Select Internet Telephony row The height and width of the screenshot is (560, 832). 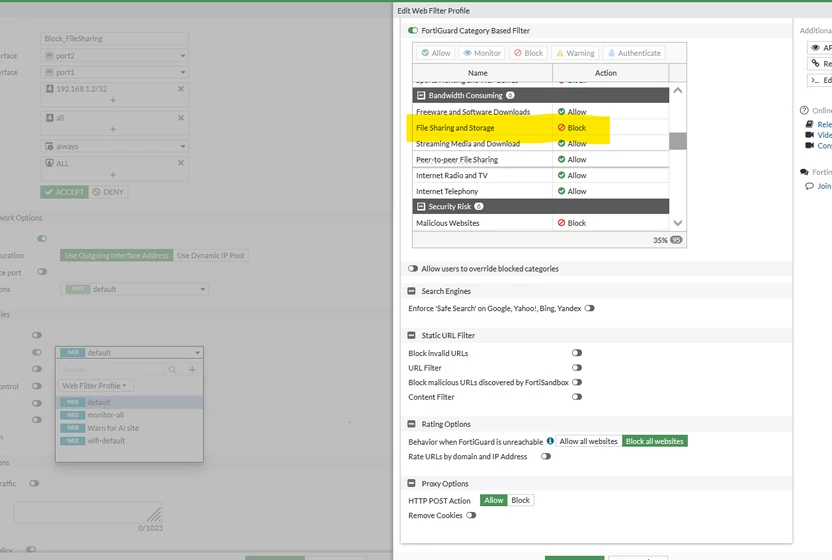[541, 192]
